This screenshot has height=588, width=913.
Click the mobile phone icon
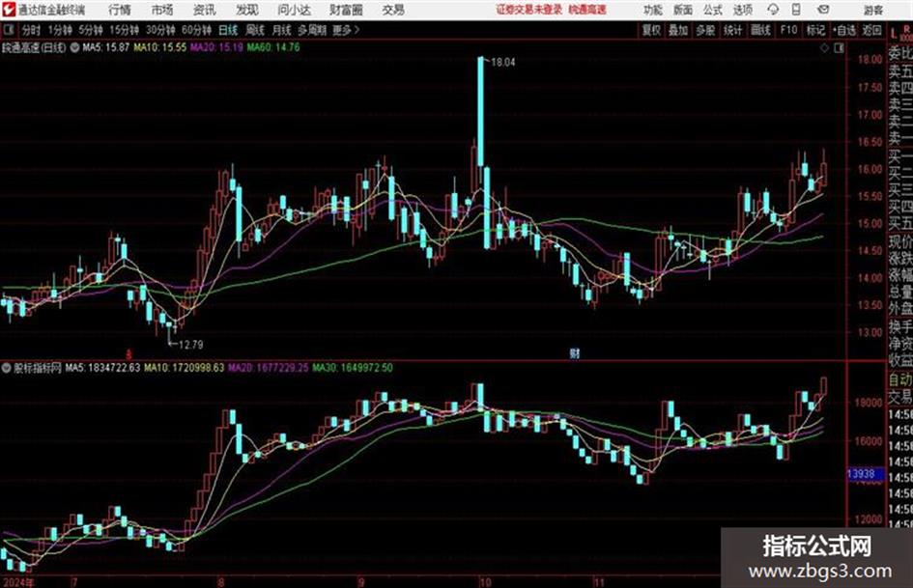pyautogui.click(x=796, y=10)
